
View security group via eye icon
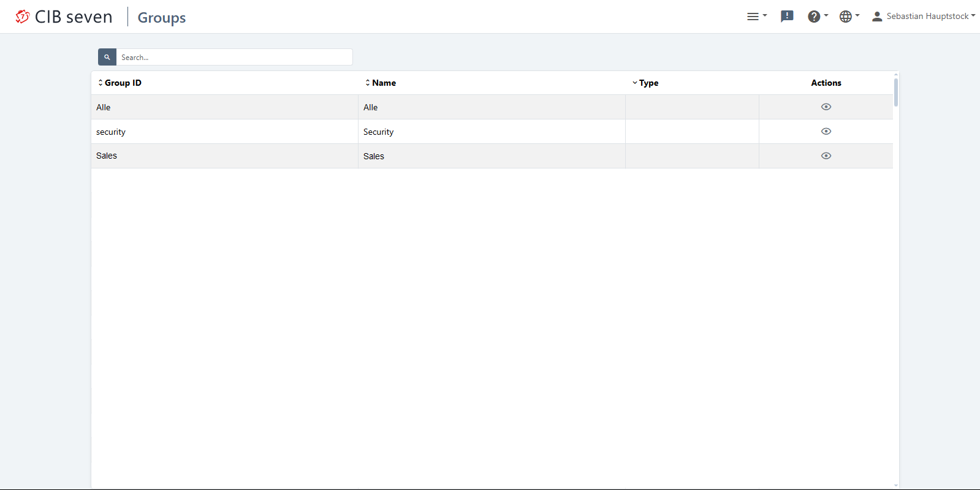pyautogui.click(x=826, y=131)
